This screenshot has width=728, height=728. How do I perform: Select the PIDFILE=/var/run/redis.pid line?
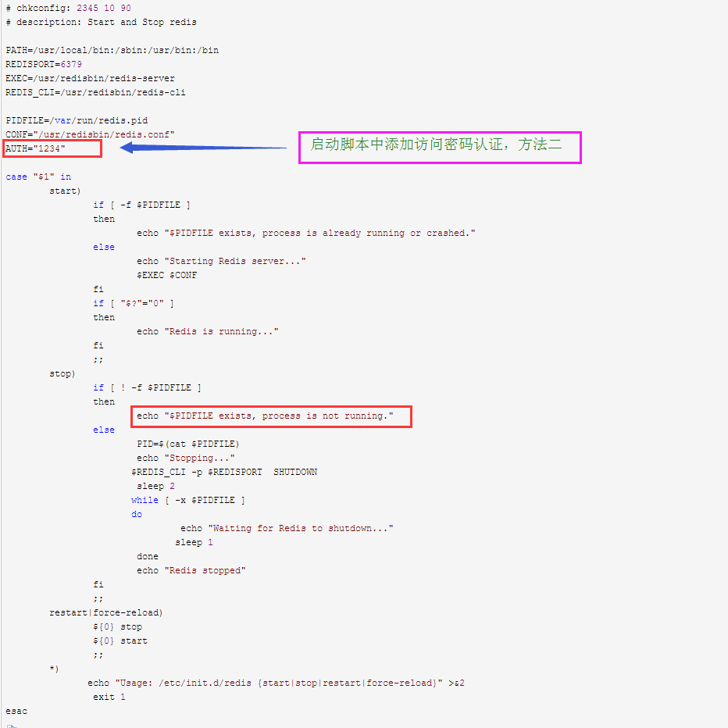pos(77,121)
